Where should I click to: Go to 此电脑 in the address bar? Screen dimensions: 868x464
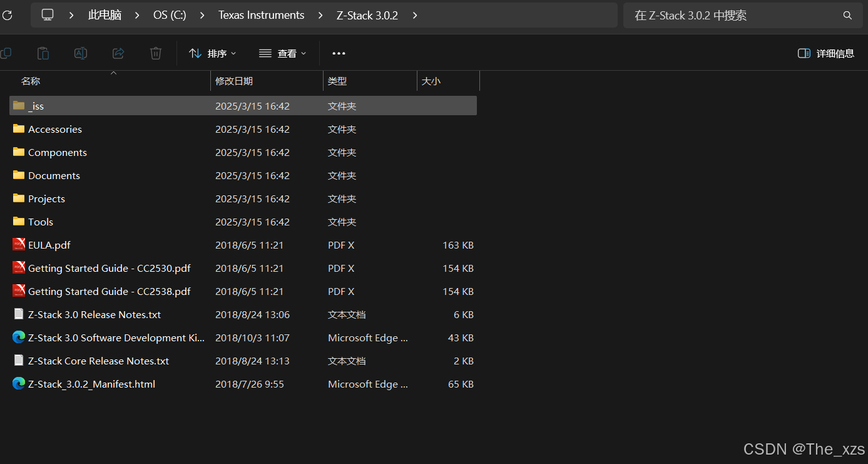(x=105, y=15)
